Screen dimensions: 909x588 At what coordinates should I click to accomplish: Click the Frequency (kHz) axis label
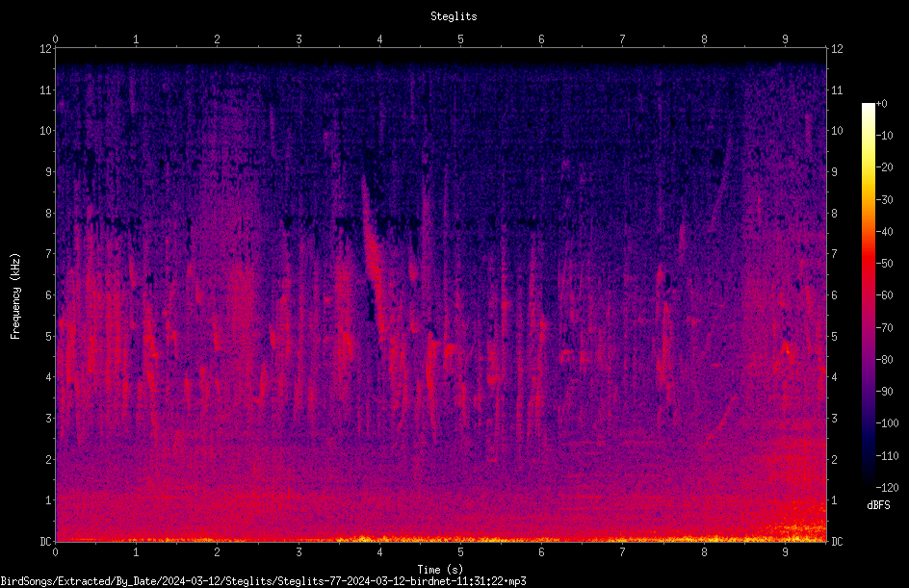point(15,296)
